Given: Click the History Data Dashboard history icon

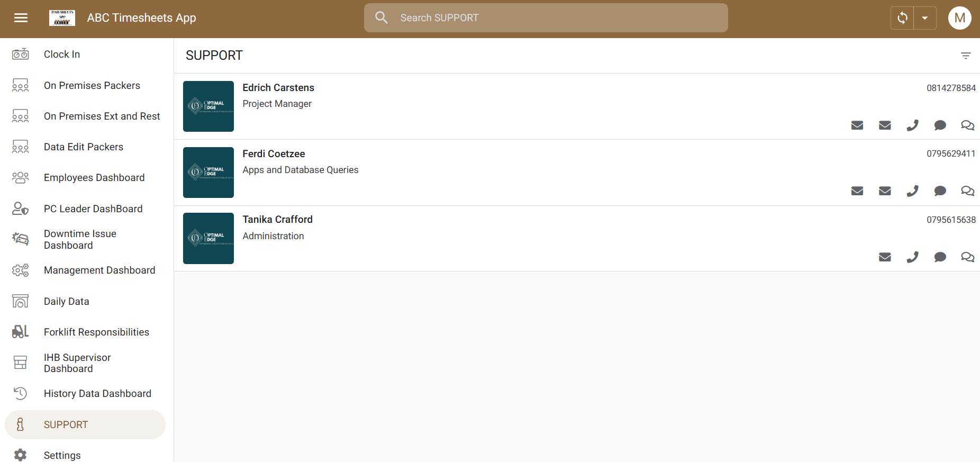Looking at the screenshot, I should pos(21,393).
